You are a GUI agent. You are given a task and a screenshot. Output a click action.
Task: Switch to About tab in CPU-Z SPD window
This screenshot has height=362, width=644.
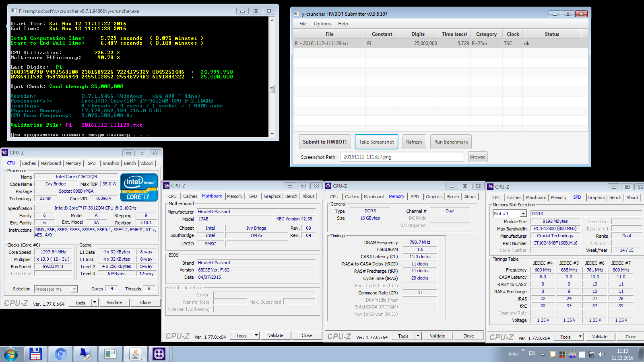[632, 197]
